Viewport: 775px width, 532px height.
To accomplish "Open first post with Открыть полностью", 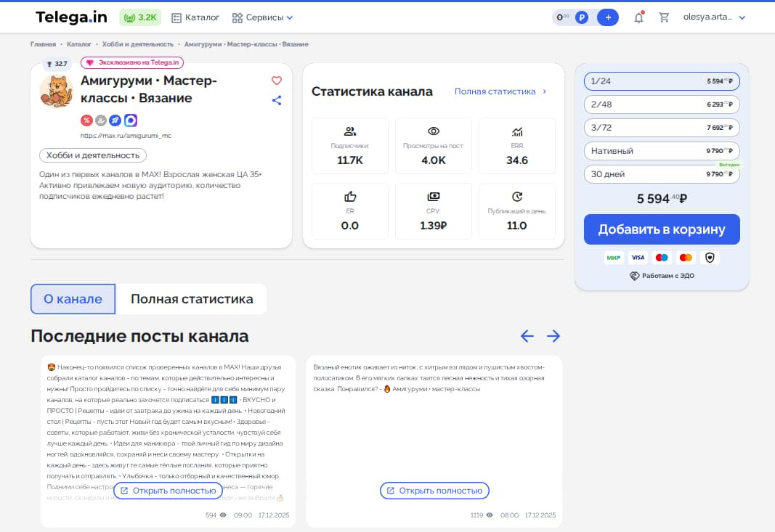I will point(168,491).
